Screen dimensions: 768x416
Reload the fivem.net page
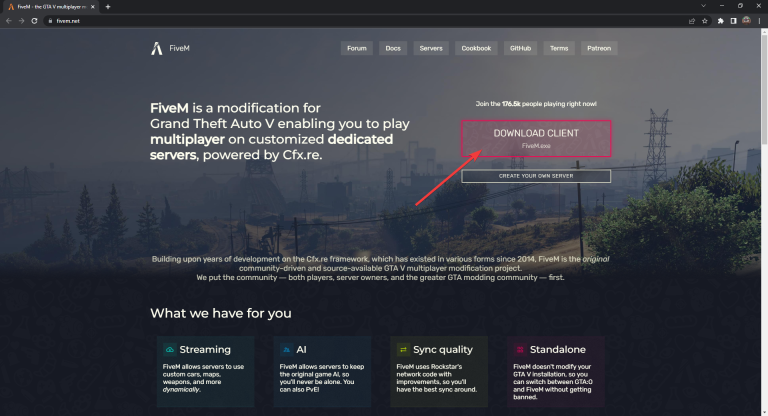coord(34,21)
